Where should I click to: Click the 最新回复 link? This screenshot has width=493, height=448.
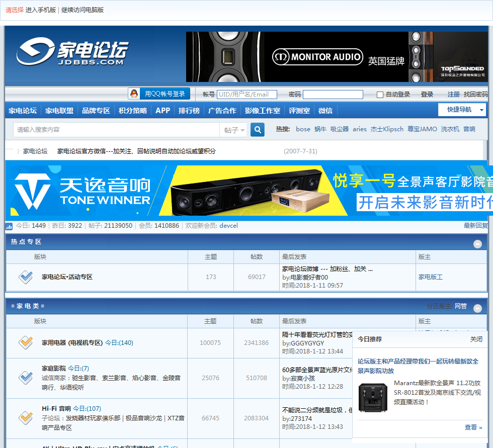pos(476,226)
